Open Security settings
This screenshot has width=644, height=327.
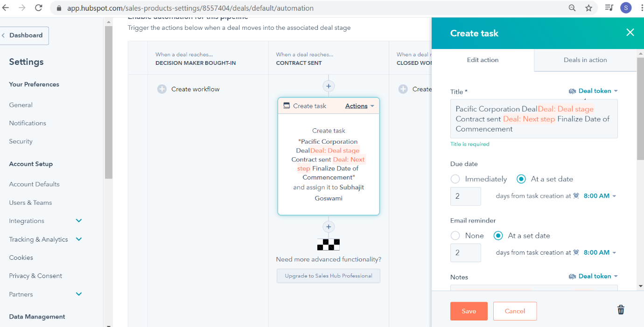[21, 141]
